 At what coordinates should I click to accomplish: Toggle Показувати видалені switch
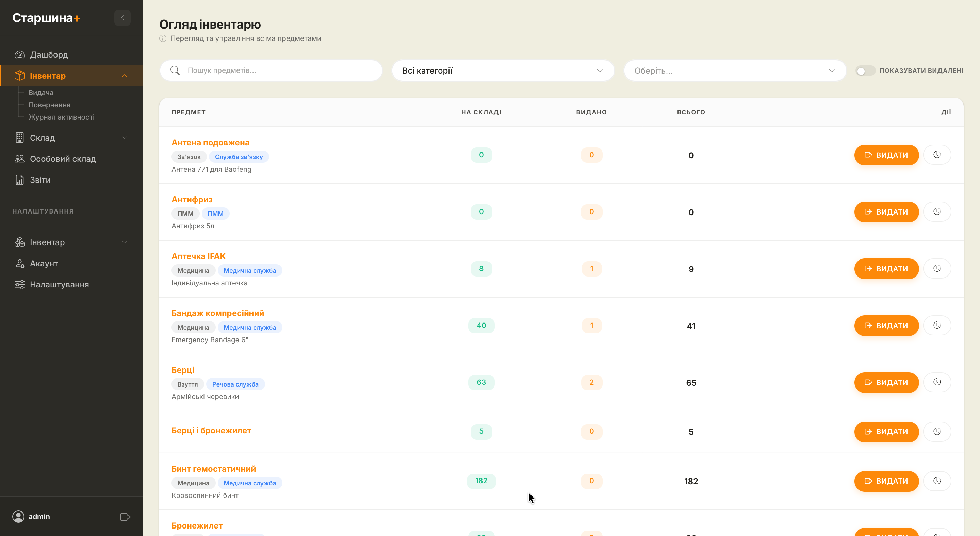pyautogui.click(x=865, y=71)
